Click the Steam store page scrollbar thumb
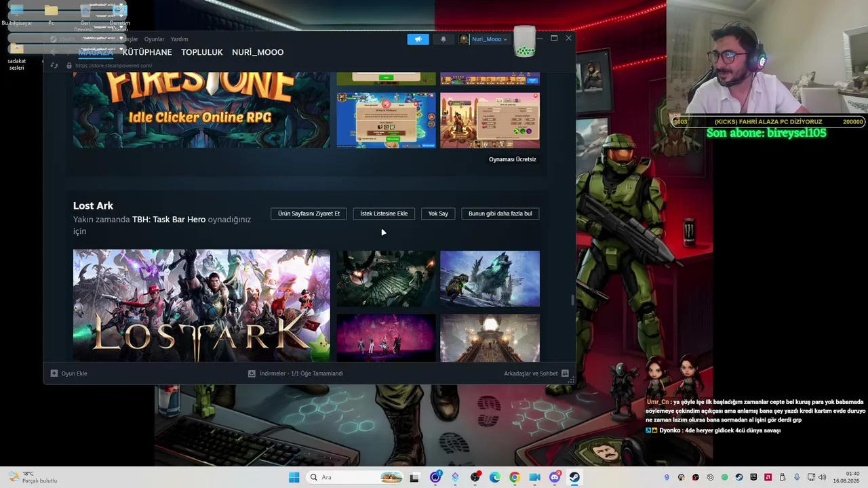Image resolution: width=868 pixels, height=488 pixels. [x=573, y=300]
